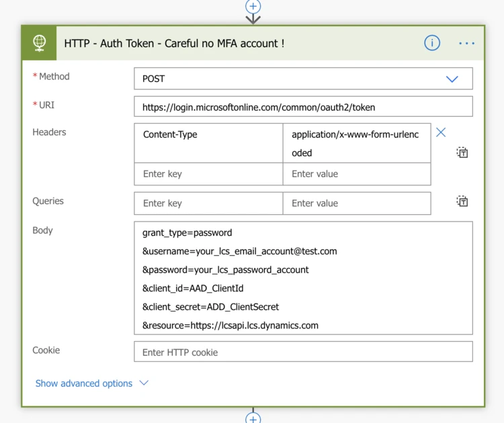
Task: Open the Method dropdown showing POST
Action: pyautogui.click(x=303, y=79)
